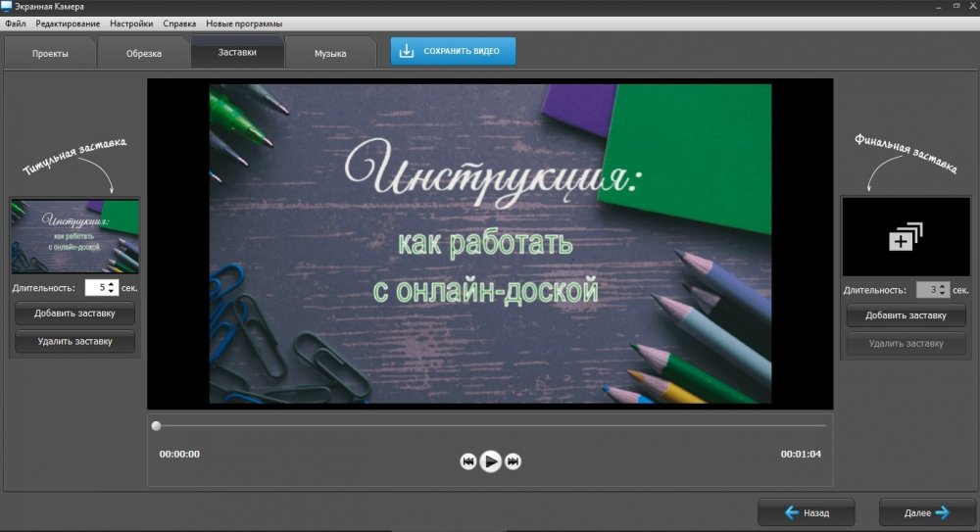Click the download icon on Save Video
Image resolution: width=980 pixels, height=532 pixels.
pos(407,52)
